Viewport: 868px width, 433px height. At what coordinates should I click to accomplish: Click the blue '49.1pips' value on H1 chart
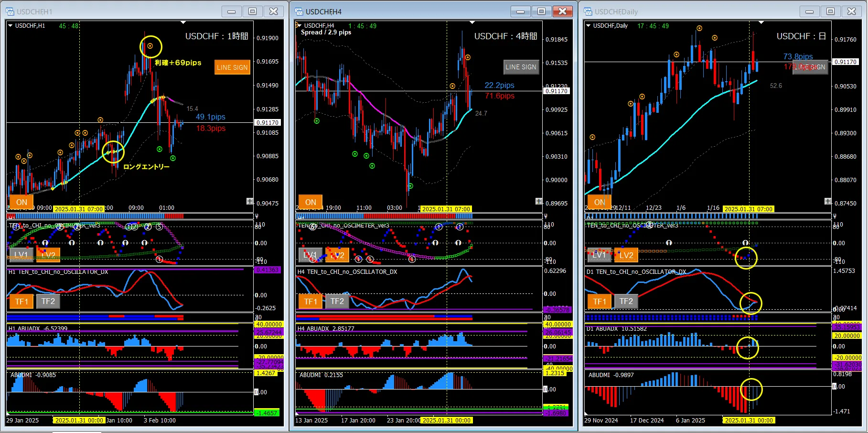(211, 117)
